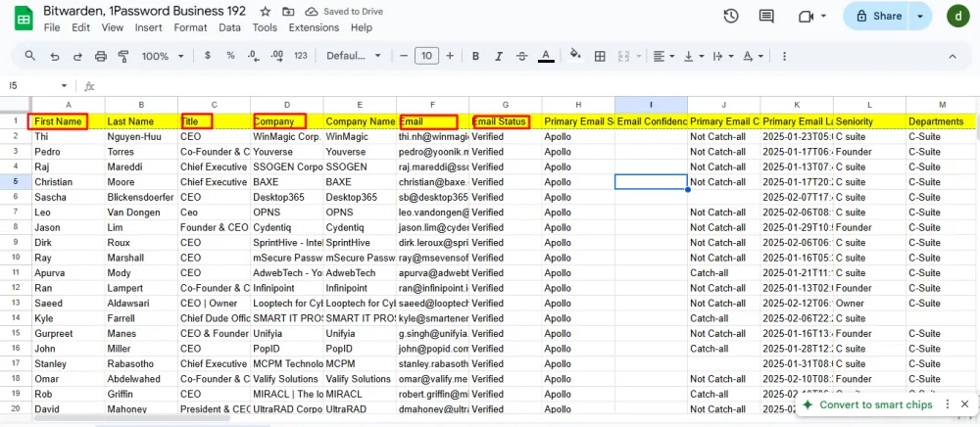Open the font family dropdown
The width and height of the screenshot is (980, 427).
tap(353, 56)
